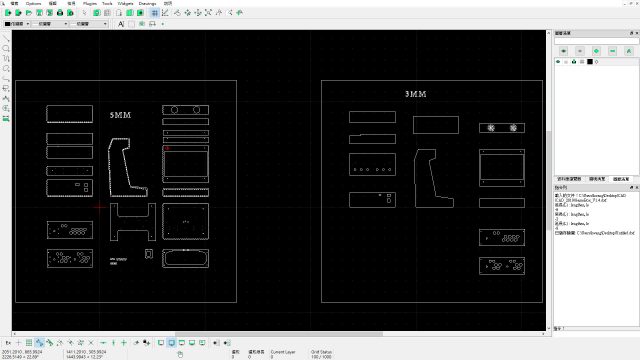Open the Drawings menu
The image size is (640, 360).
click(147, 3)
